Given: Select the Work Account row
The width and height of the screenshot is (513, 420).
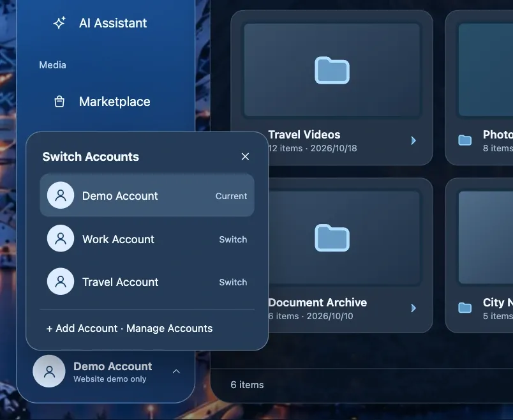Looking at the screenshot, I should [x=147, y=239].
